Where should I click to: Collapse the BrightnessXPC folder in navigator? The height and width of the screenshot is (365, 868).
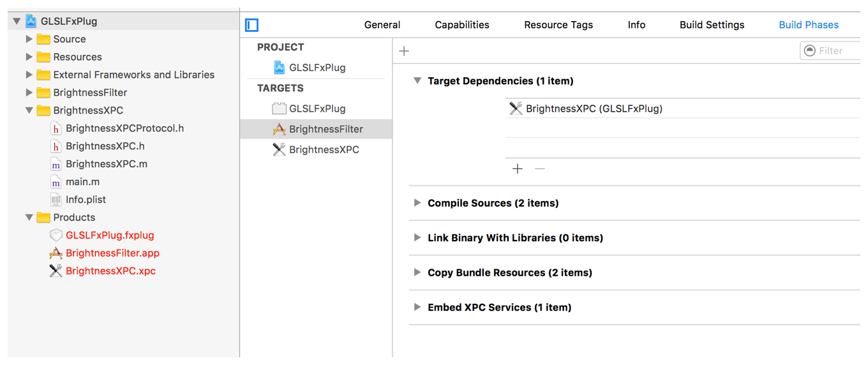(29, 110)
